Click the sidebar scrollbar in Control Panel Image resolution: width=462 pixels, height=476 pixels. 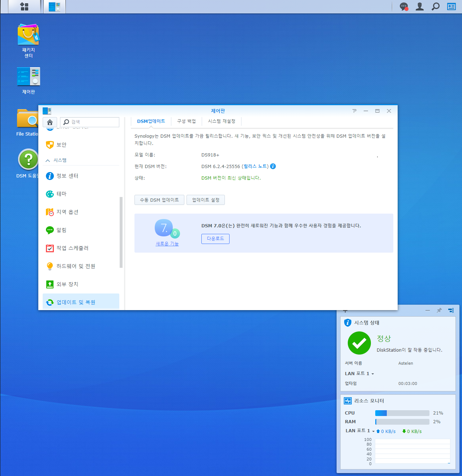pyautogui.click(x=121, y=232)
